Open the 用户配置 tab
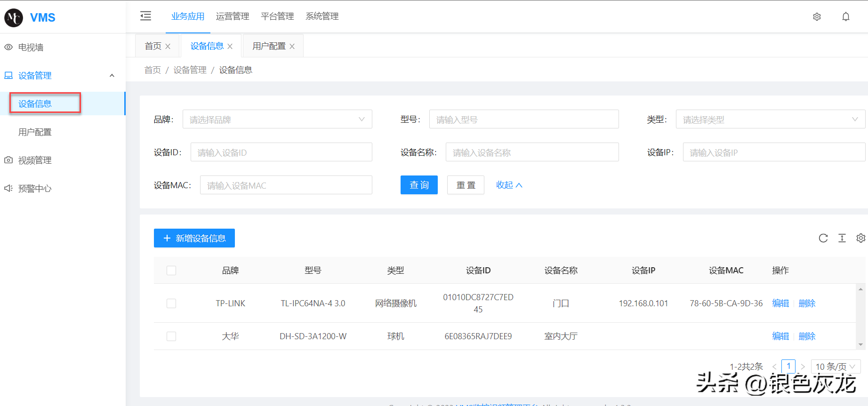This screenshot has height=406, width=868. pyautogui.click(x=269, y=46)
